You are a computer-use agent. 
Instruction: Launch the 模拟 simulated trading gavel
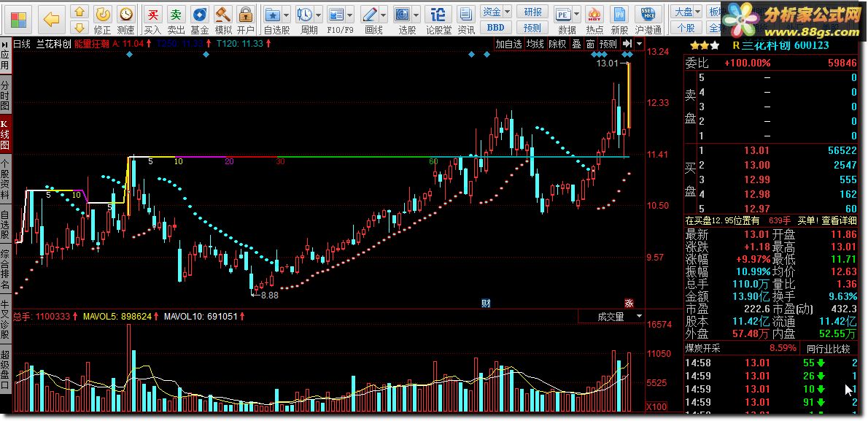pyautogui.click(x=223, y=20)
